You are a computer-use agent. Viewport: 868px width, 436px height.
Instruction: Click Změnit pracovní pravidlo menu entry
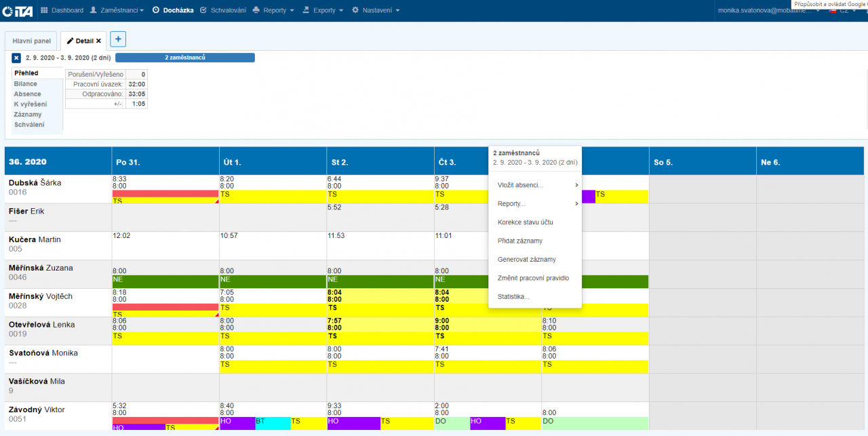[533, 278]
